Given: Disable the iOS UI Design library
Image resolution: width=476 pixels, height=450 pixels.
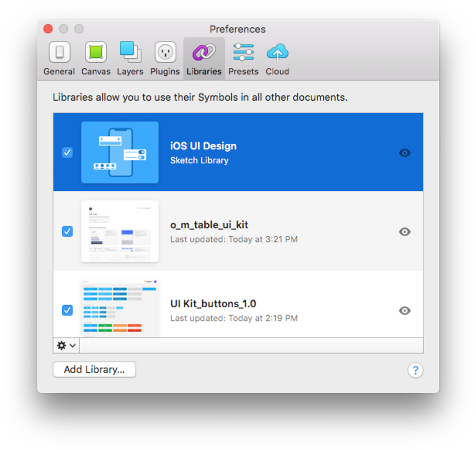Looking at the screenshot, I should coord(67,153).
